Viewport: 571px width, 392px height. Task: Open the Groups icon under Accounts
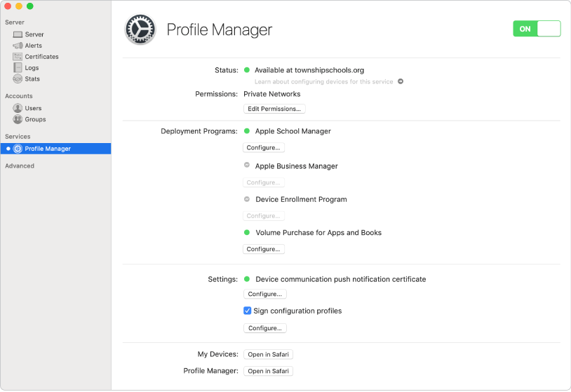click(x=18, y=120)
